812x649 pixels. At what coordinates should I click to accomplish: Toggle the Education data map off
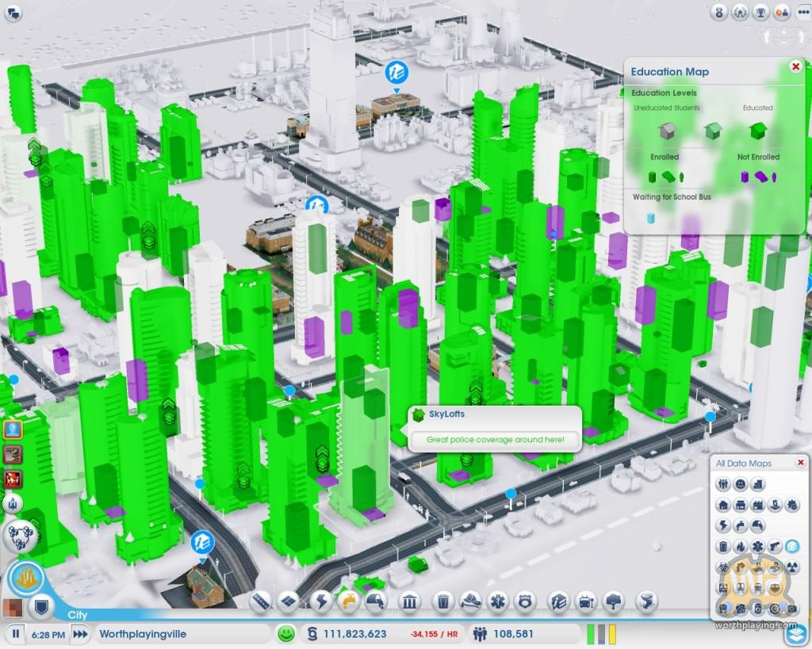[791, 546]
